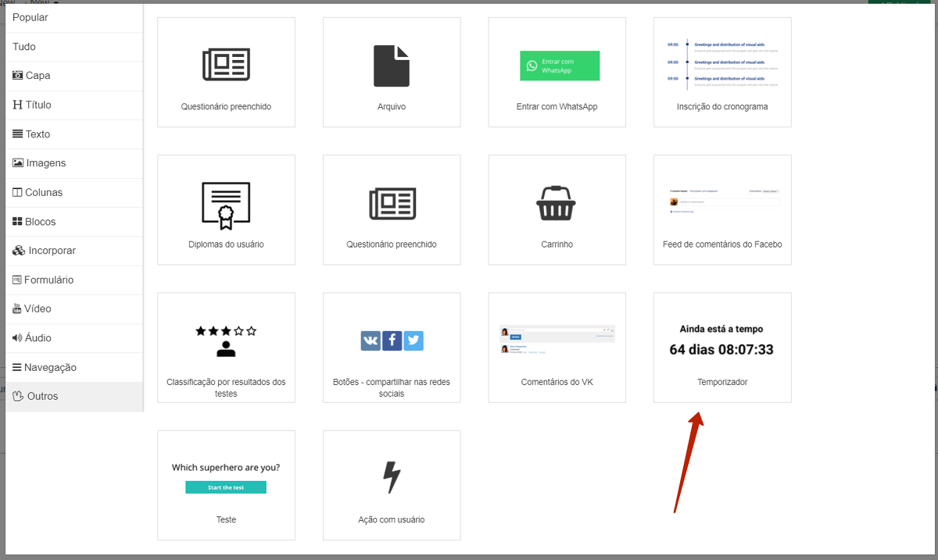Viewport: 938px width, 560px height.
Task: Select the Entrar com WhatsApp block
Action: (x=557, y=72)
